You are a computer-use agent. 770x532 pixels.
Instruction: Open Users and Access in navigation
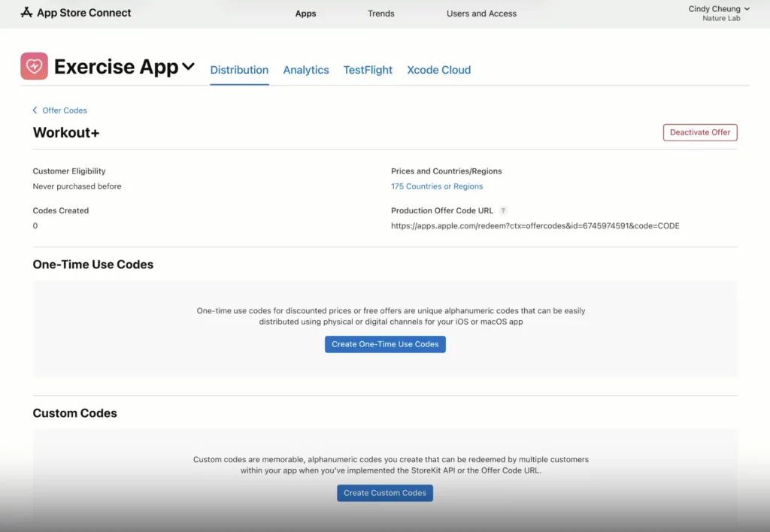[481, 14]
